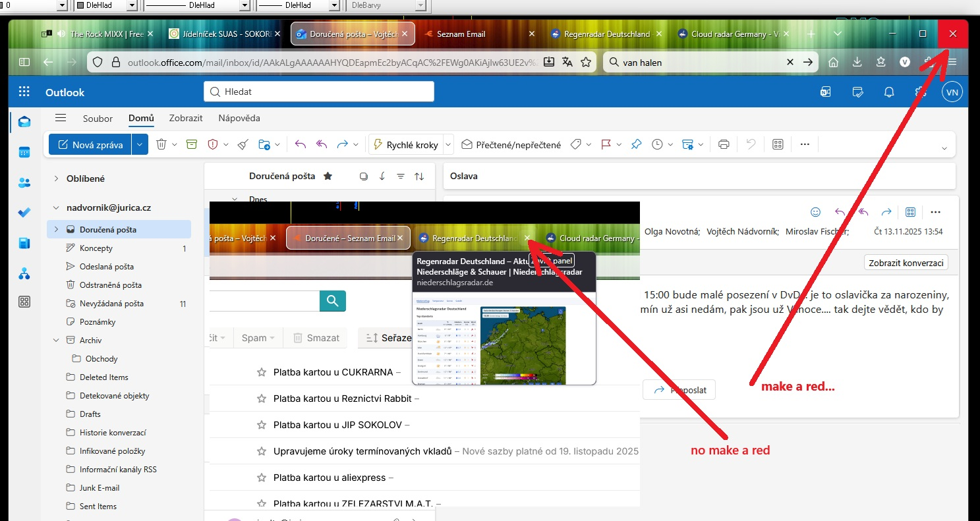The height and width of the screenshot is (521, 980).
Task: Click the Archive icon in the Outlook toolbar
Action: click(x=192, y=144)
